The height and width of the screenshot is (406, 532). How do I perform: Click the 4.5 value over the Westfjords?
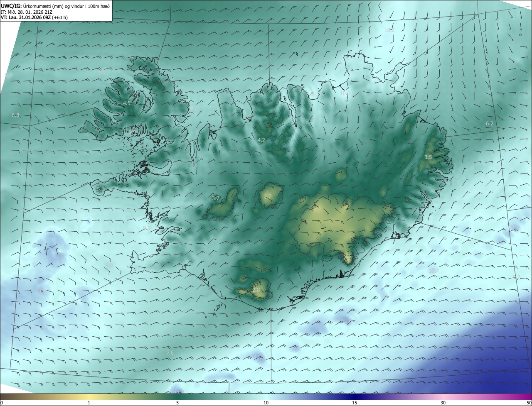pyautogui.click(x=127, y=103)
